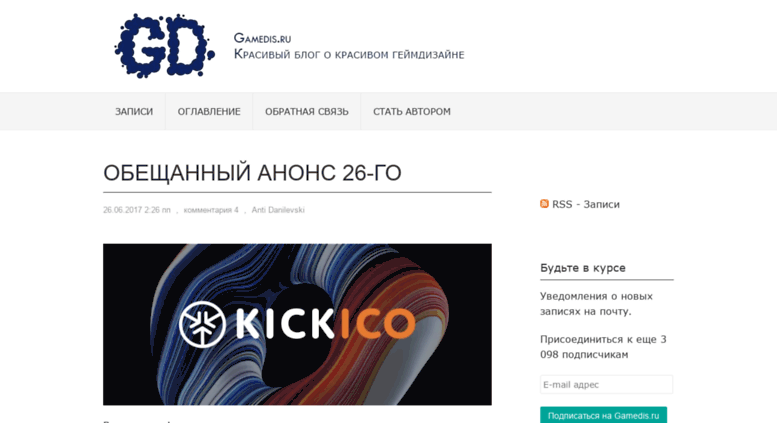
Task: Open author Anti Danilevski's page
Action: (x=278, y=210)
